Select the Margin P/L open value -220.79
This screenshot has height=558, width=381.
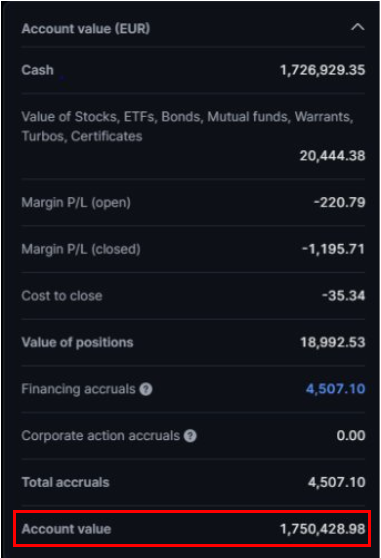pyautogui.click(x=339, y=202)
